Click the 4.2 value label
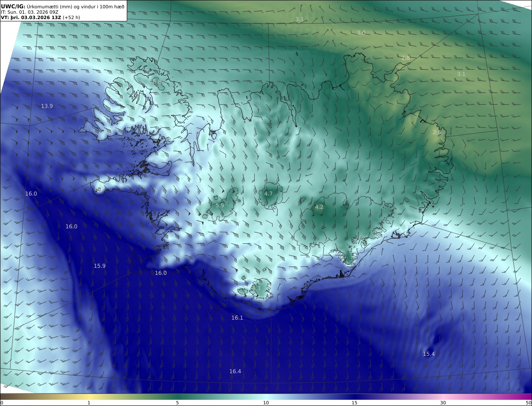The image size is (532, 406). tap(319, 207)
